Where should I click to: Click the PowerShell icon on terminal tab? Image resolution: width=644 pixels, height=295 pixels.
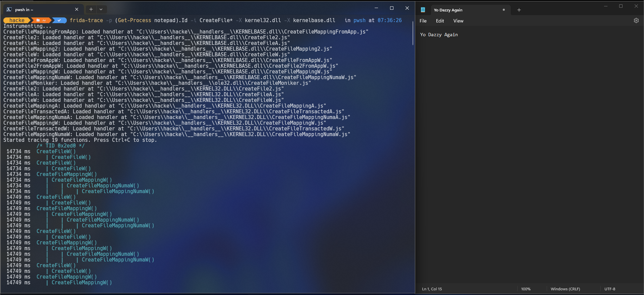click(9, 9)
